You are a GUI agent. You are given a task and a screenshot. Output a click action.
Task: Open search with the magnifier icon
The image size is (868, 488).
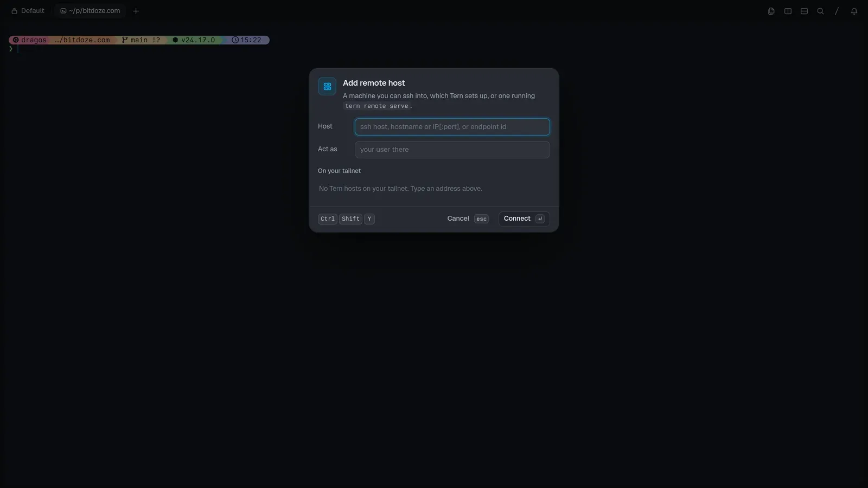click(820, 11)
